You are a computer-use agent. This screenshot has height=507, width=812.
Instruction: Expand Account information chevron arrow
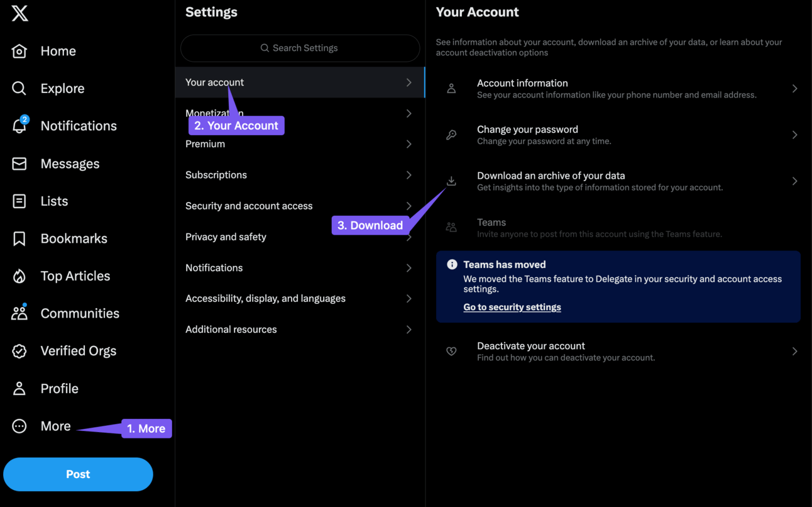(794, 89)
